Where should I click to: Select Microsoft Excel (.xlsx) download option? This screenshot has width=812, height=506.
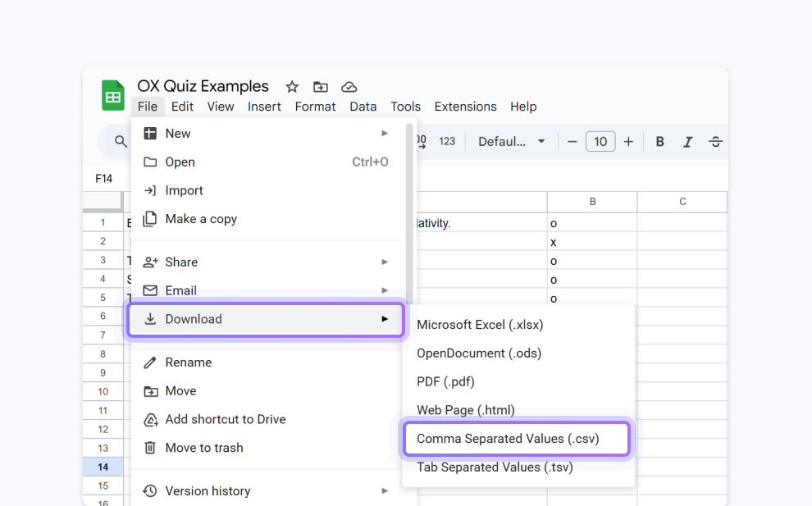(480, 325)
